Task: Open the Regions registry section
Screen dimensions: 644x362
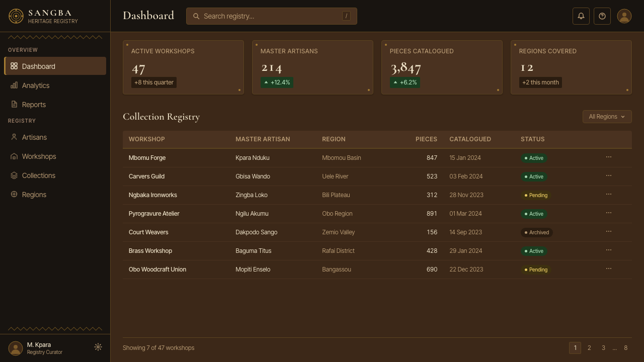Action: (x=55, y=195)
